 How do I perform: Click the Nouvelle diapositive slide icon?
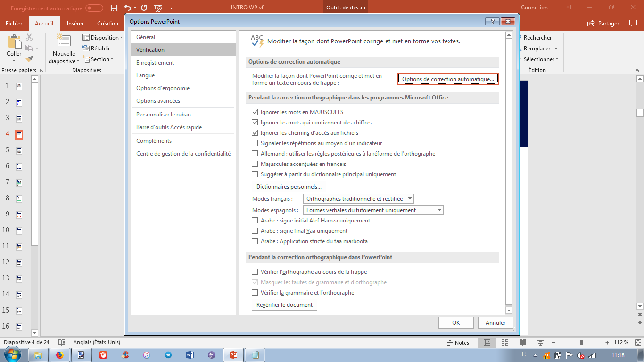click(x=64, y=41)
